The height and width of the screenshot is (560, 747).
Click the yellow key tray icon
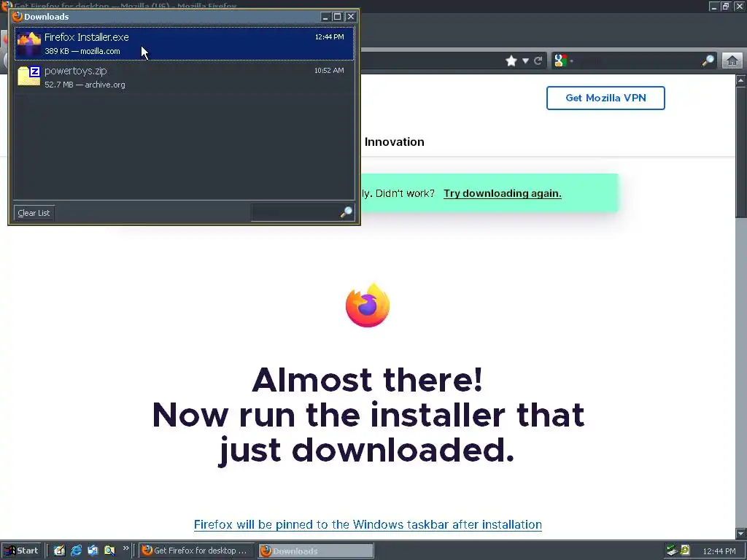click(685, 551)
